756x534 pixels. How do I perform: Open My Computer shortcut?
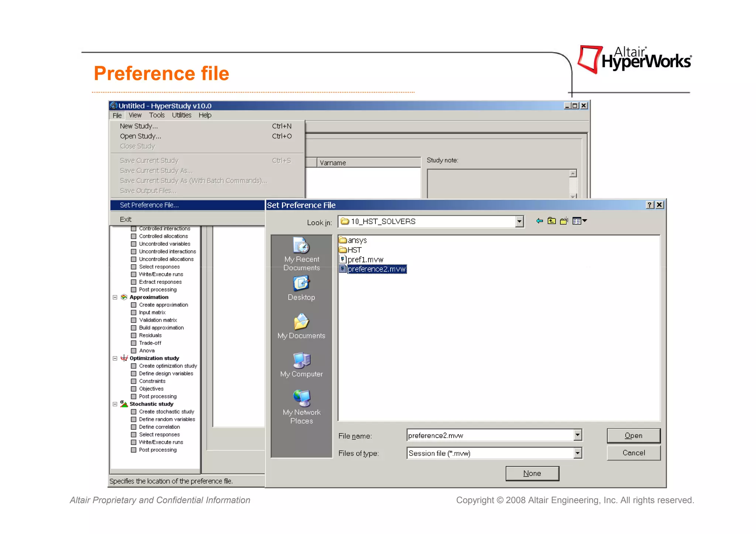(x=301, y=365)
